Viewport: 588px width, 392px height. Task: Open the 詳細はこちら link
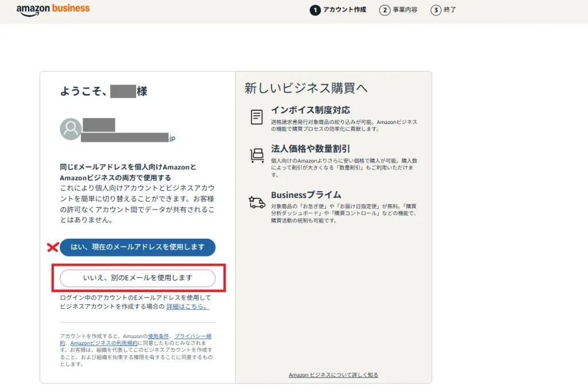click(x=188, y=306)
